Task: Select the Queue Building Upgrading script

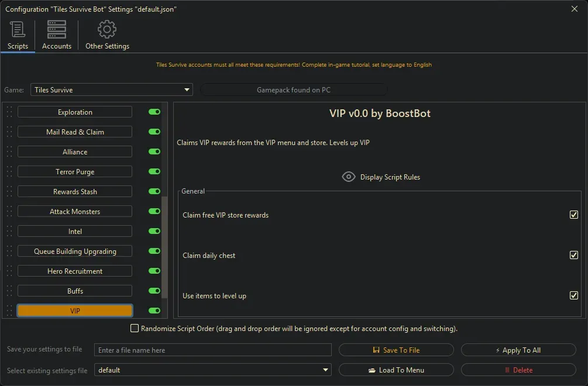Action: (75, 251)
